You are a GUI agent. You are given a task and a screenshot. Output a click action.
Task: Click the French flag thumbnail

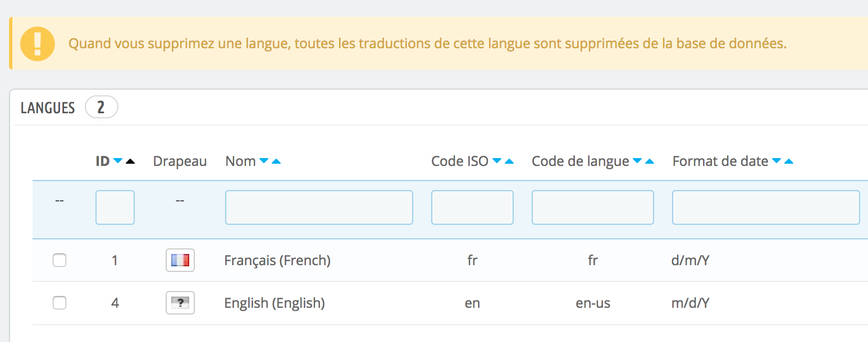[x=180, y=260]
